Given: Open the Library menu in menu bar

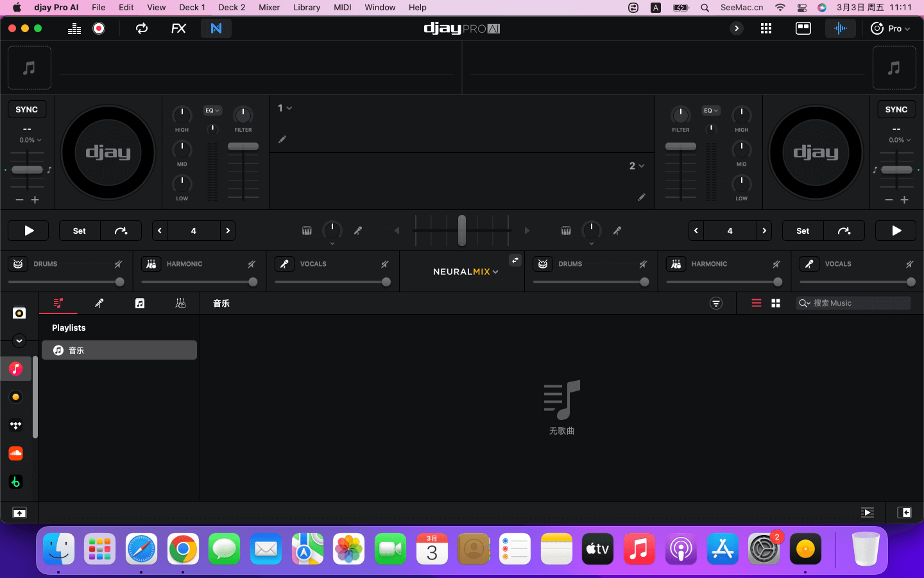Looking at the screenshot, I should [307, 7].
